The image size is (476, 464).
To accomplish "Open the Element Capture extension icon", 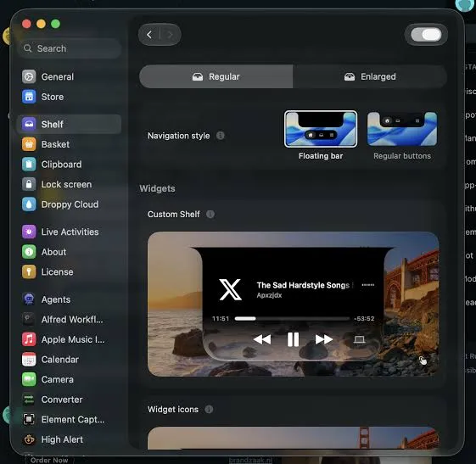I will click(29, 419).
